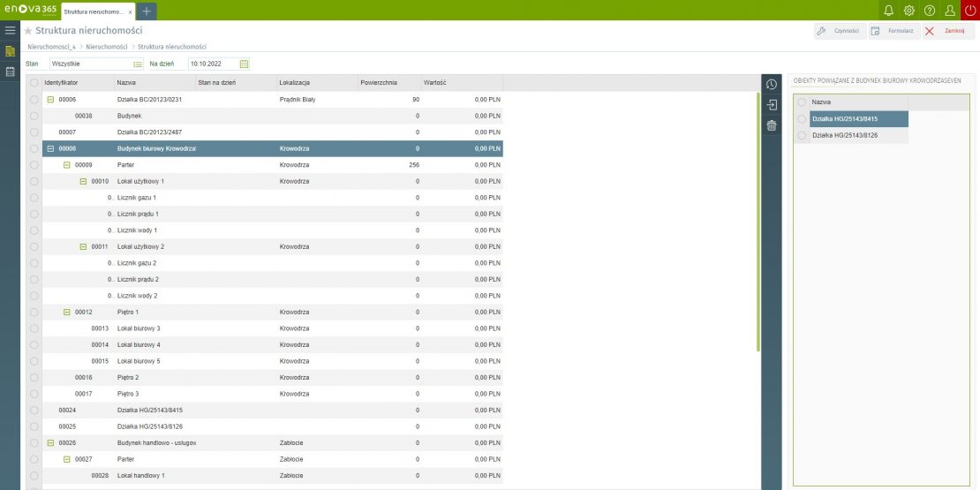Tick the select-all checkbox in Identyfikator header
Viewport: 980px width, 490px height.
34,82
